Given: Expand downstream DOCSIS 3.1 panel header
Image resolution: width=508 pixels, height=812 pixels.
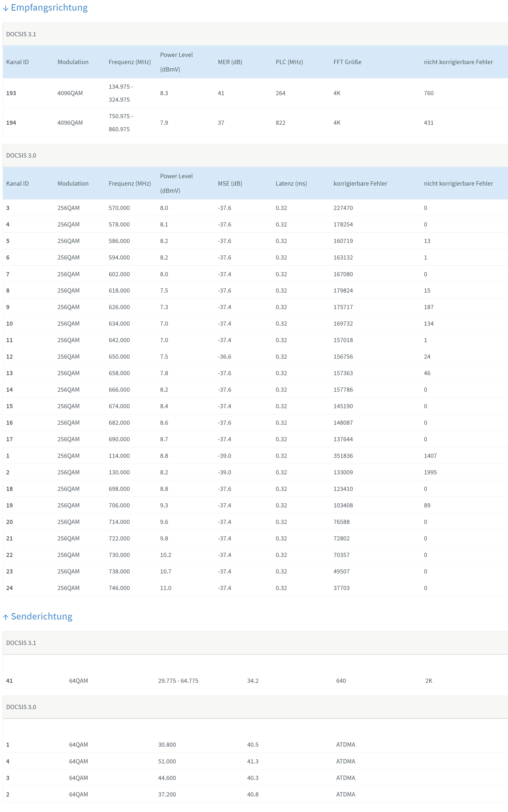Looking at the screenshot, I should [21, 34].
